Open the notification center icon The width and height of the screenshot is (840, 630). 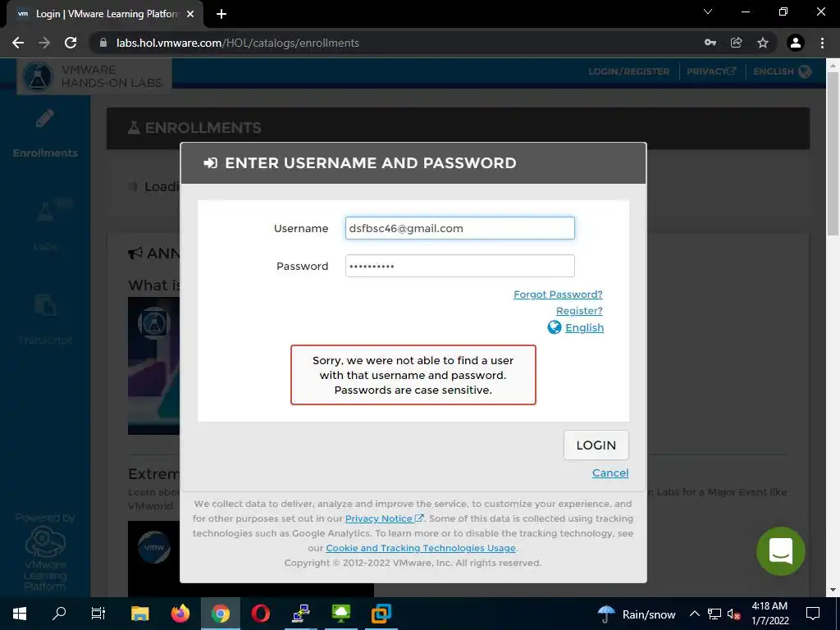click(813, 614)
